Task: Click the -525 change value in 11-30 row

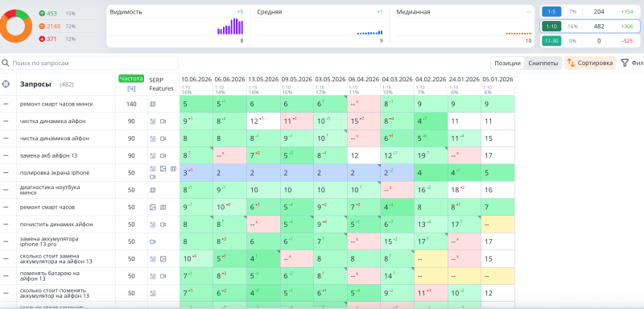Action: click(x=627, y=41)
